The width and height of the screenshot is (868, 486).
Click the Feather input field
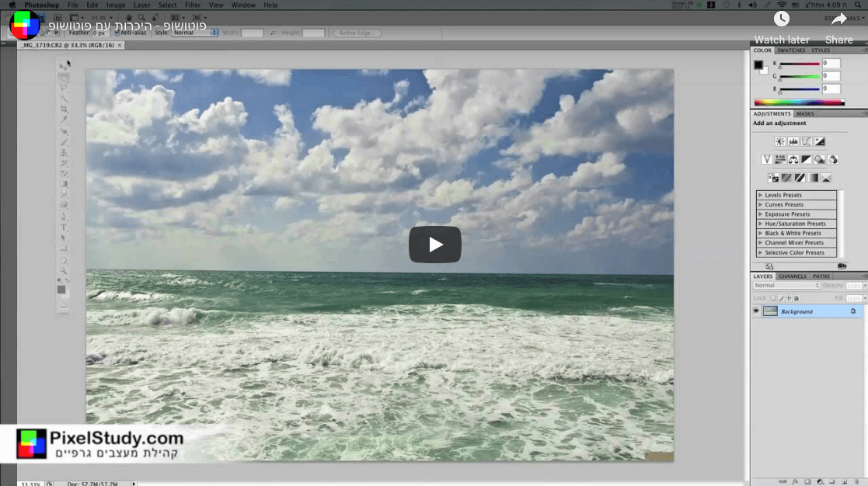coord(99,33)
